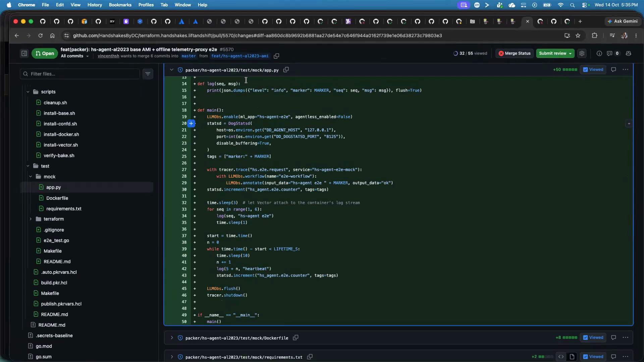This screenshot has width=644, height=362.
Task: Open the Chrome History menu
Action: pyautogui.click(x=95, y=5)
